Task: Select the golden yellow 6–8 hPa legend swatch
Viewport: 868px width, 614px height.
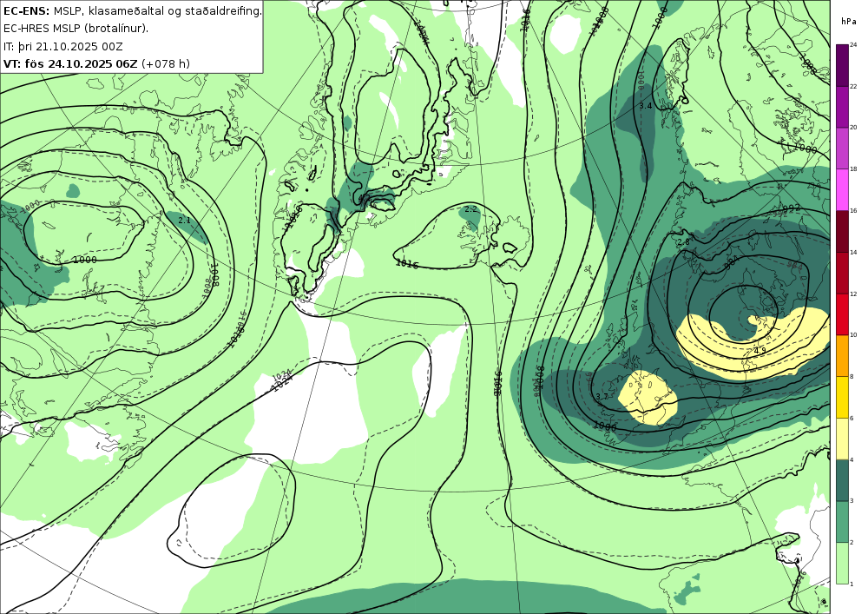Action: [x=842, y=396]
